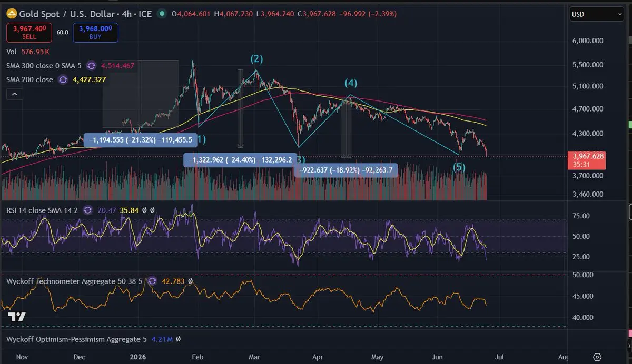Open chart settings gear icon
The image size is (632, 364).
(597, 356)
